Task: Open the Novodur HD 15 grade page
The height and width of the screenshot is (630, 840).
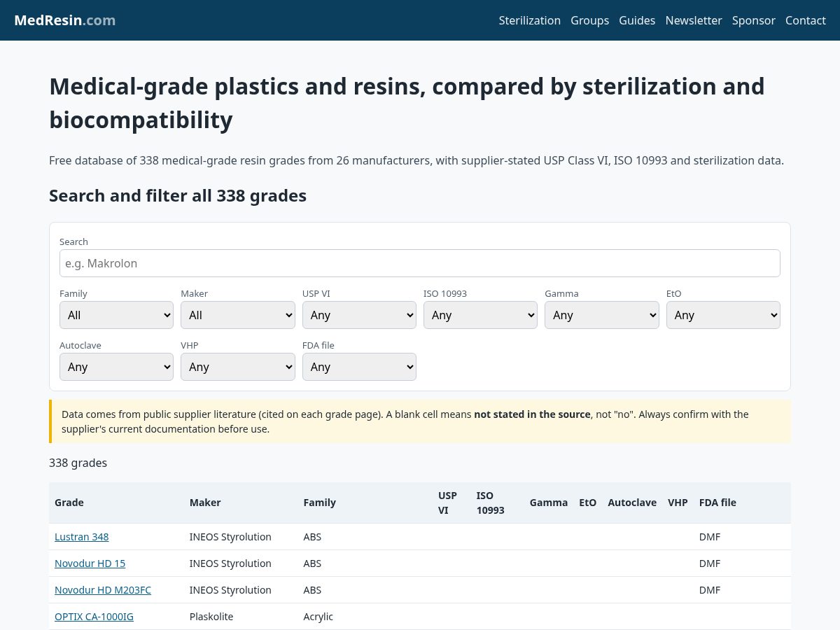Action: point(90,563)
